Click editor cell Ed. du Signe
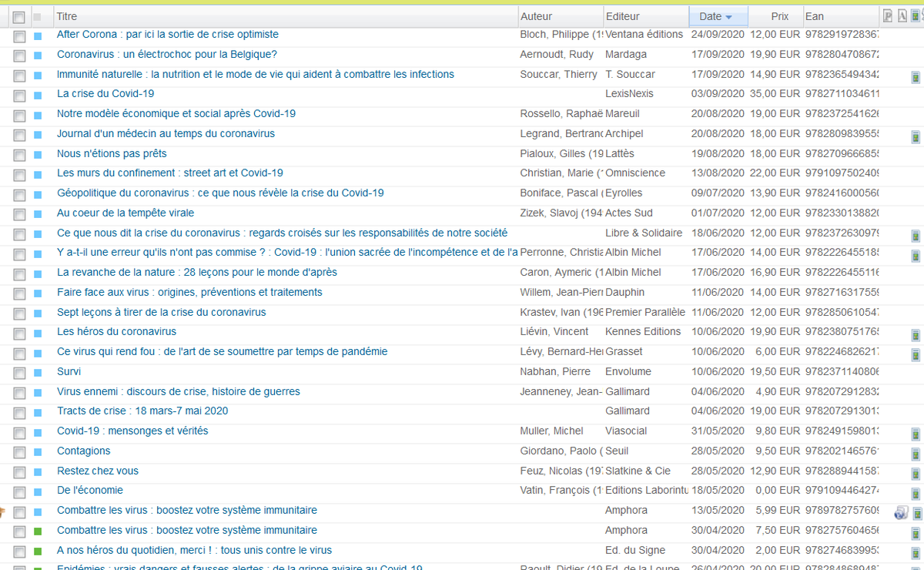The image size is (924, 570). (x=635, y=550)
